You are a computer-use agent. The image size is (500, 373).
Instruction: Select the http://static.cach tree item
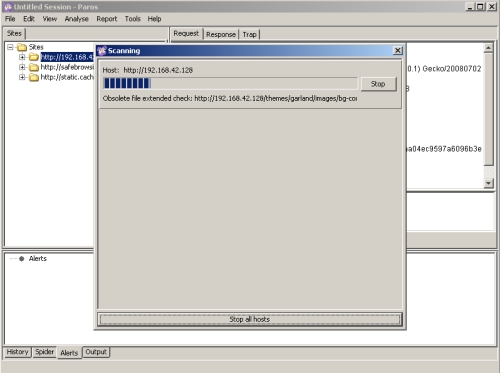click(x=67, y=77)
